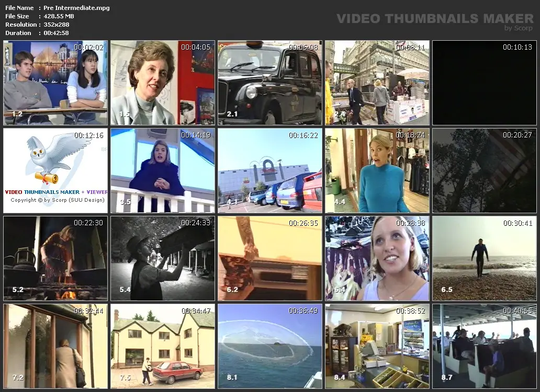Screen dimensions: 540x392
Task: Open the thumbnail stamped 00:18:24
Action: (377, 170)
